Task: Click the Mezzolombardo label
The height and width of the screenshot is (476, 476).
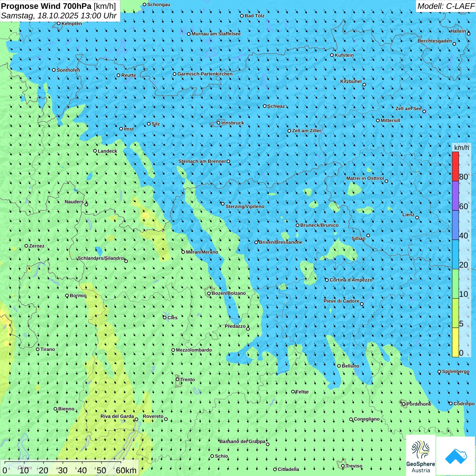Action: [x=194, y=350]
